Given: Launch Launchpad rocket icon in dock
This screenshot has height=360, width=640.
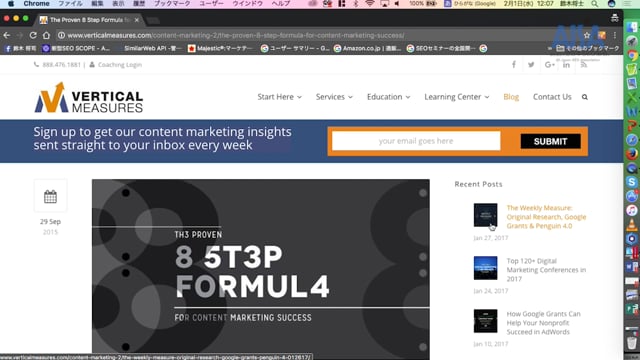Looking at the screenshot, I should [x=632, y=41].
